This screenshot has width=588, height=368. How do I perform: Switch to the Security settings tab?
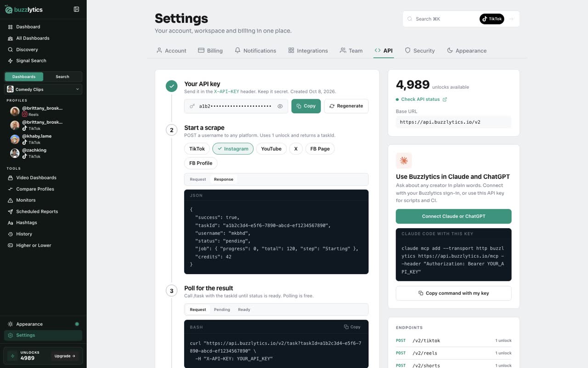click(x=419, y=51)
